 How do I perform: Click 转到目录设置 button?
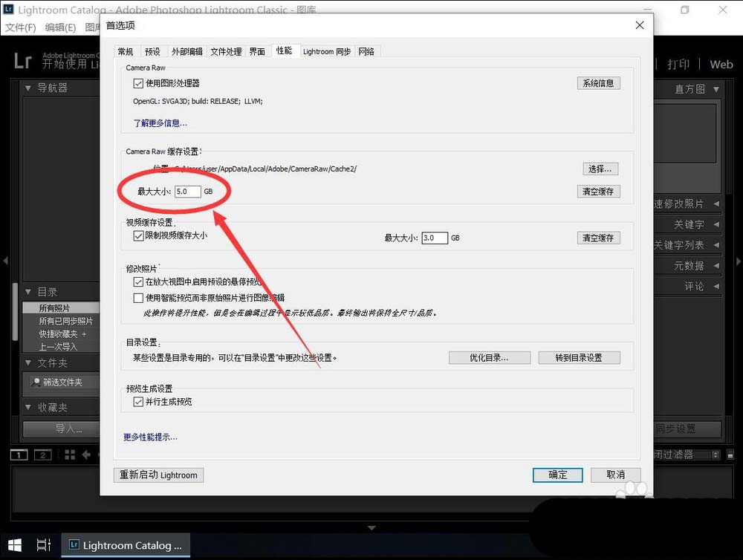(x=579, y=358)
